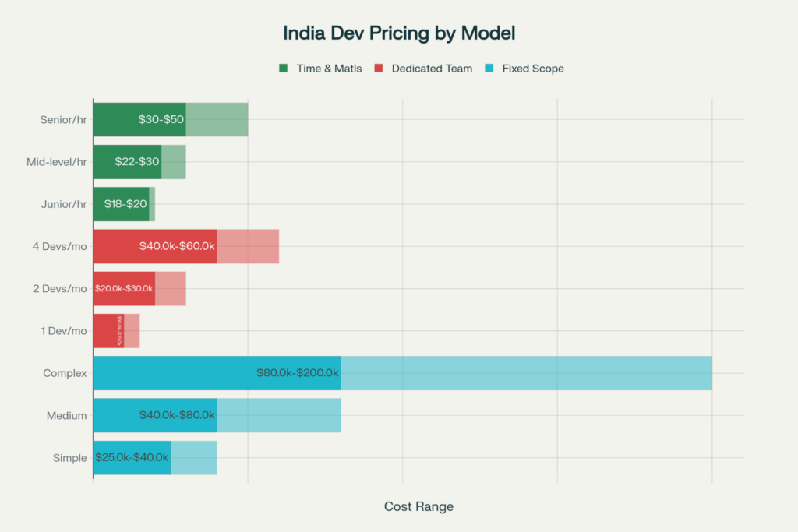This screenshot has height=532, width=798.
Task: Click the India Dev Pricing by Model title
Action: (399, 33)
